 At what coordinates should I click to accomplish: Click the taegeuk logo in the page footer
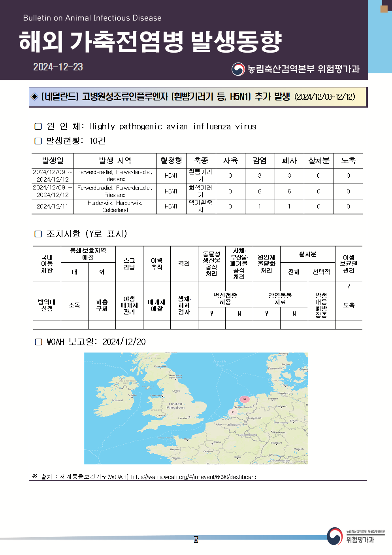(x=335, y=536)
